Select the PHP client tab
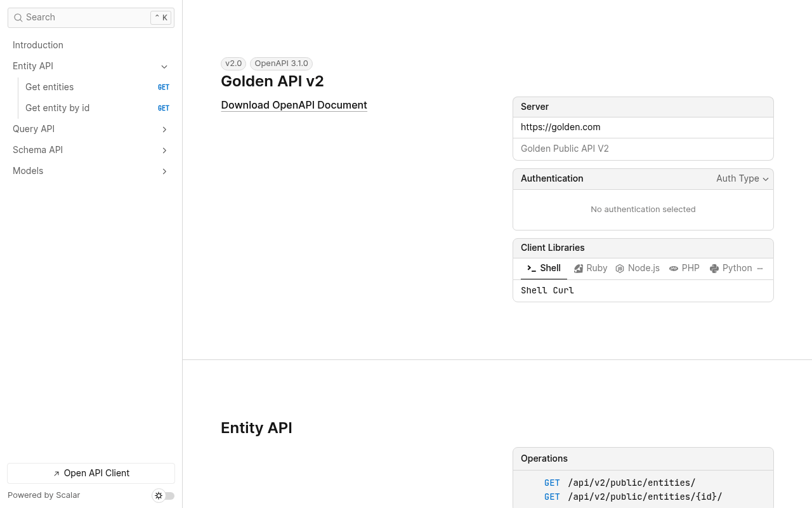This screenshot has width=812, height=508. point(684,269)
